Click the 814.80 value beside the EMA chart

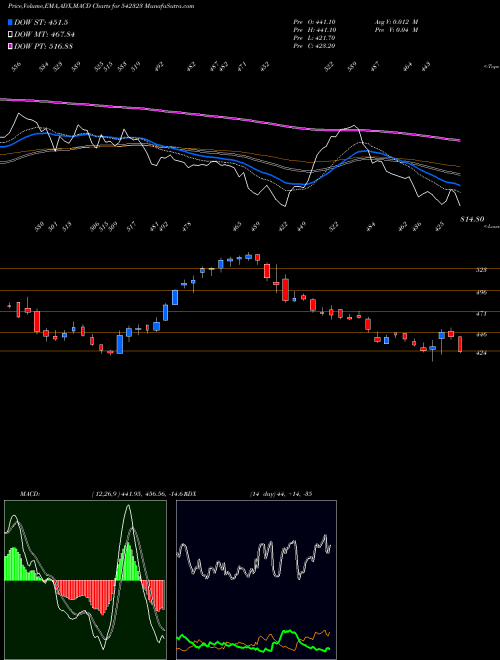point(472,219)
